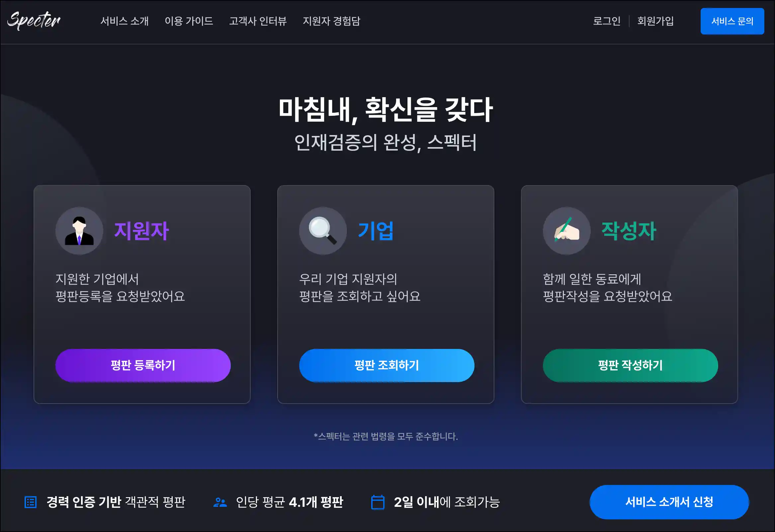
Task: Click the 지원자 businessman avatar icon
Action: coord(79,231)
